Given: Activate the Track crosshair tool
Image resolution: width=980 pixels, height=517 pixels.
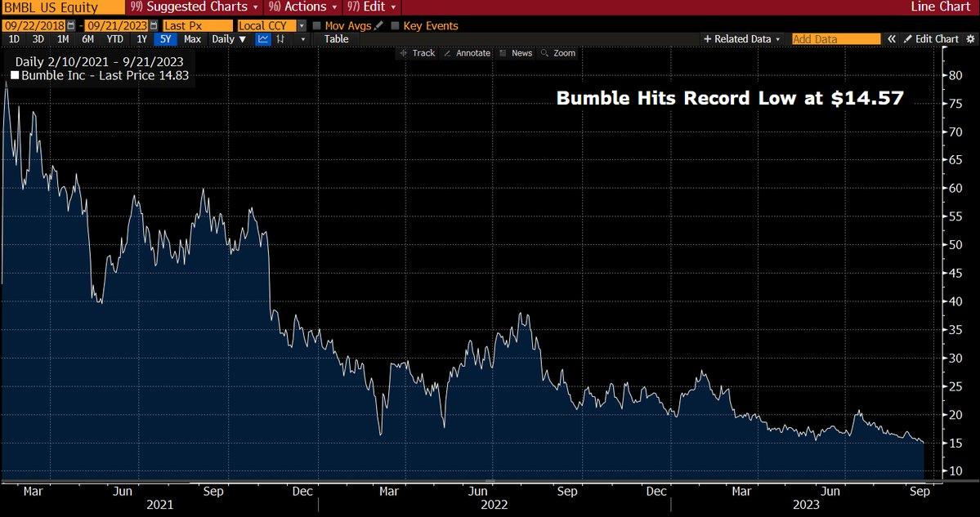Looking at the screenshot, I should point(417,53).
